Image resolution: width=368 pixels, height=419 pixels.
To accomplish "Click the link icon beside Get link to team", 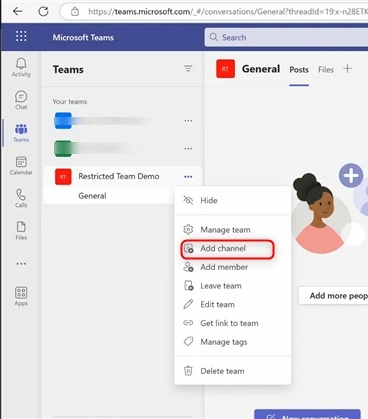I will coord(188,323).
